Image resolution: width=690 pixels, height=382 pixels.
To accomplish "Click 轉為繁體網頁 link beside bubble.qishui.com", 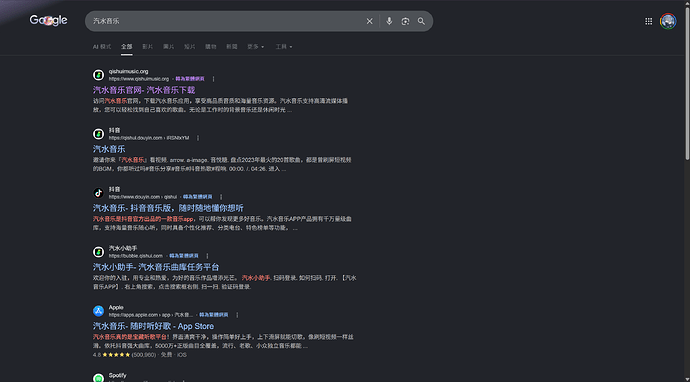I will click(184, 256).
